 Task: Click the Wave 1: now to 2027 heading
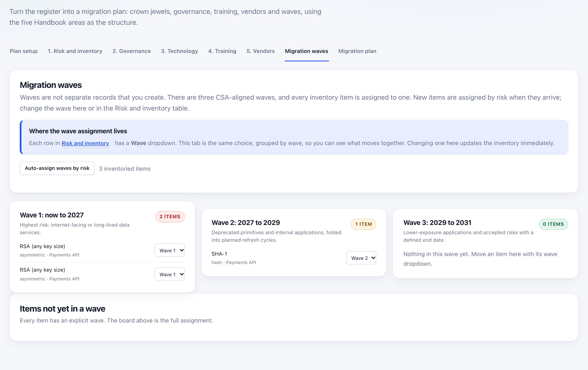click(x=52, y=215)
